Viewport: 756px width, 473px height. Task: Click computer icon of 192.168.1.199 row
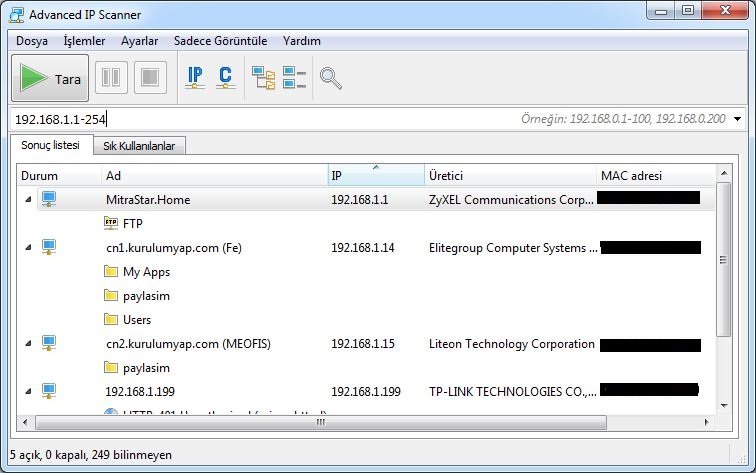pos(49,391)
